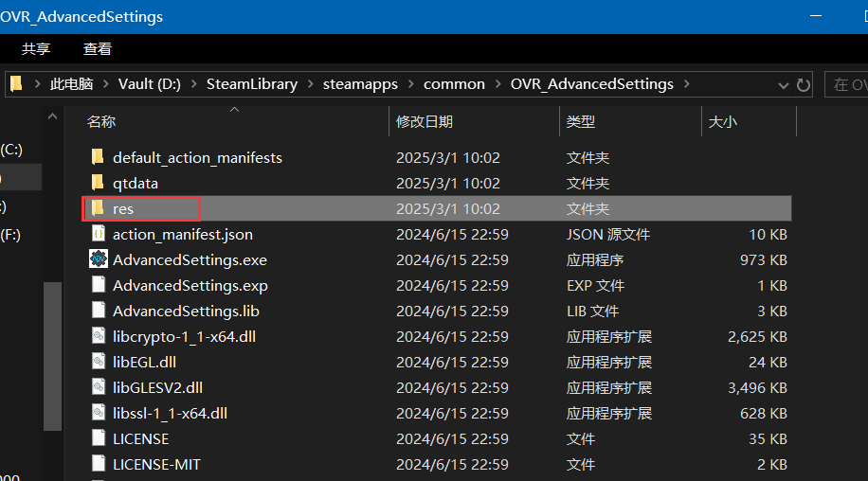Expand chevron after OVR_AdvancedSettings in path

click(x=686, y=84)
